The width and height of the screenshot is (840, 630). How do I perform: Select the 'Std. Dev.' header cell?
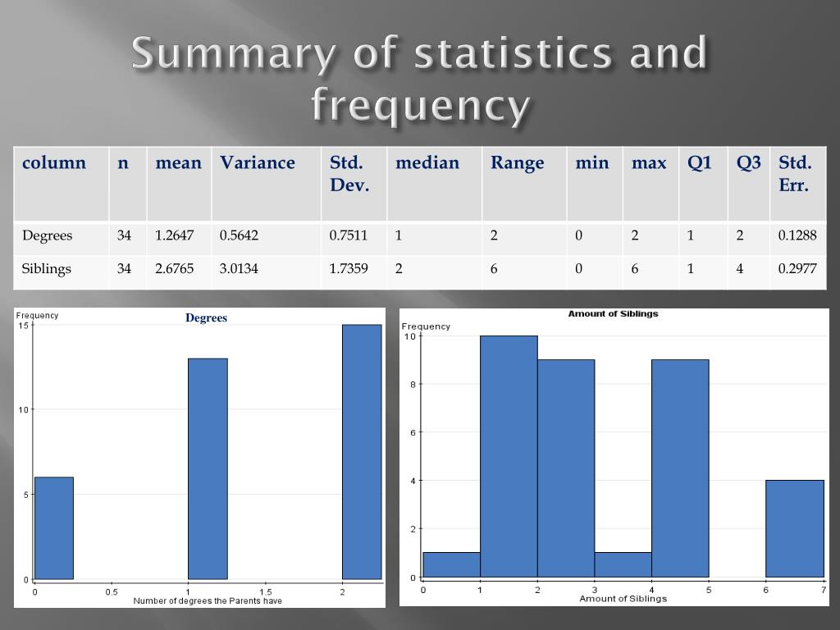pyautogui.click(x=354, y=183)
